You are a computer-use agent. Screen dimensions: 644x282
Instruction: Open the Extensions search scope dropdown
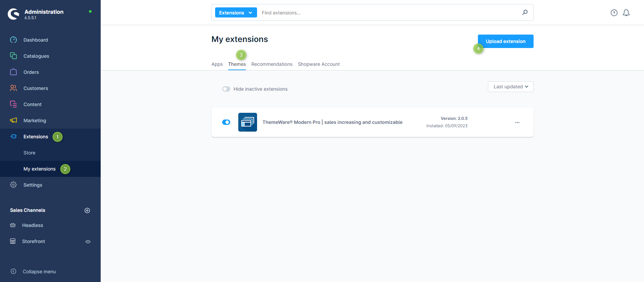pyautogui.click(x=236, y=13)
